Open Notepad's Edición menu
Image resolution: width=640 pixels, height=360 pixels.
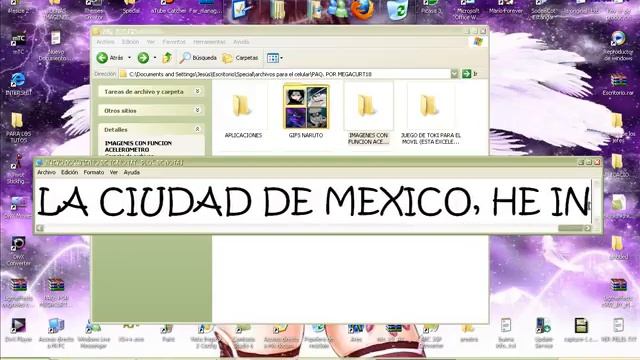pos(69,172)
